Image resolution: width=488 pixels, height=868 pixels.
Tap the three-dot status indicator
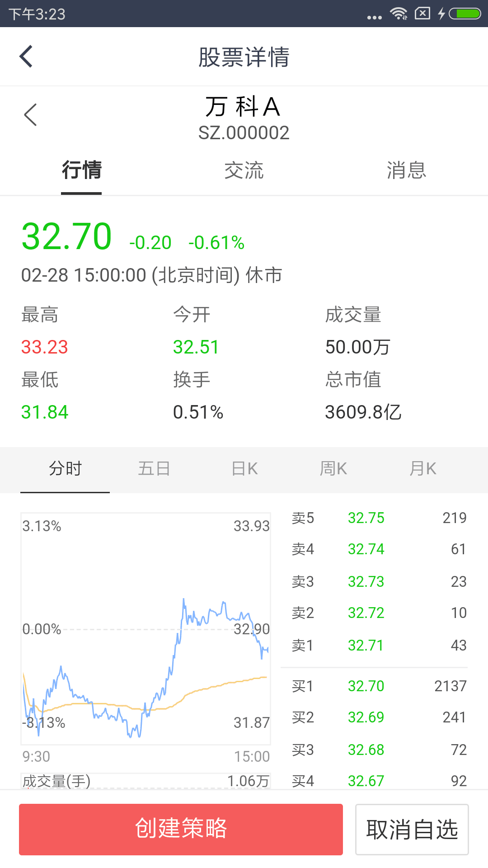(x=374, y=17)
